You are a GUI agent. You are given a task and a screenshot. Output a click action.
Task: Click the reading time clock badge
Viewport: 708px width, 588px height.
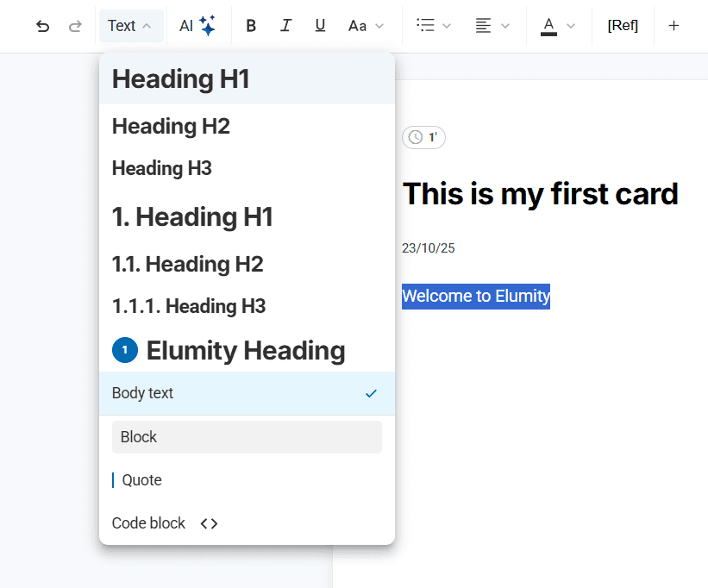[423, 137]
